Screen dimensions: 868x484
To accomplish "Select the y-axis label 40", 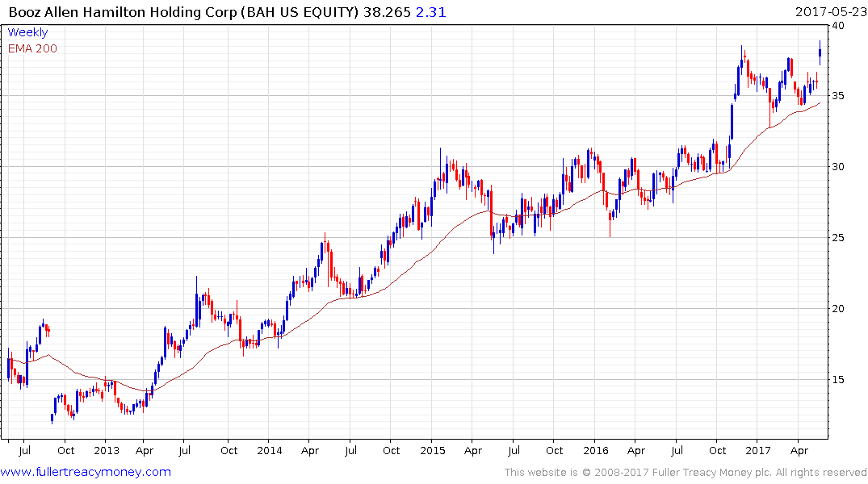I will [x=837, y=26].
